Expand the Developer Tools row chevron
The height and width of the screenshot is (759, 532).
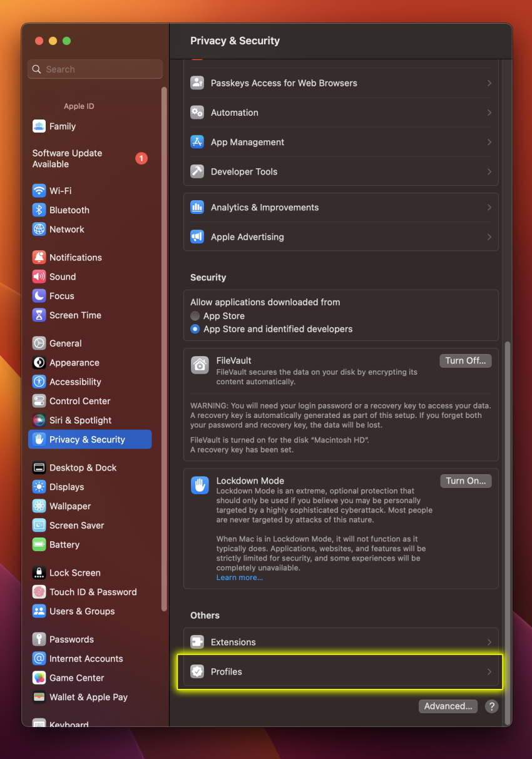pyautogui.click(x=489, y=171)
